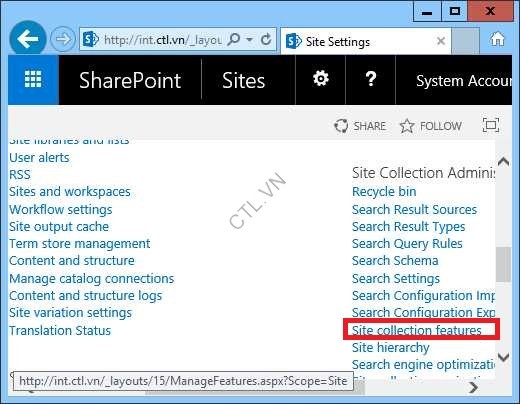The height and width of the screenshot is (404, 520).
Task: Open Manage catalog connections
Action: click(92, 279)
